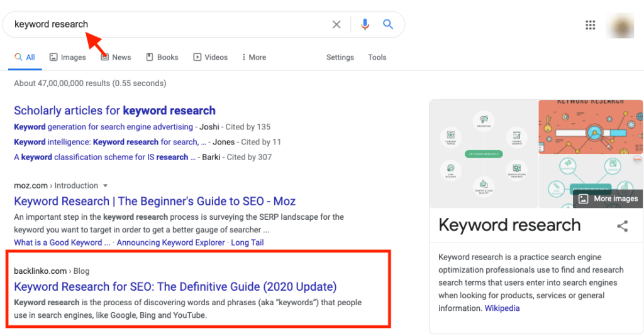Click Cited by 135 text
This screenshot has width=644, height=336.
point(248,127)
